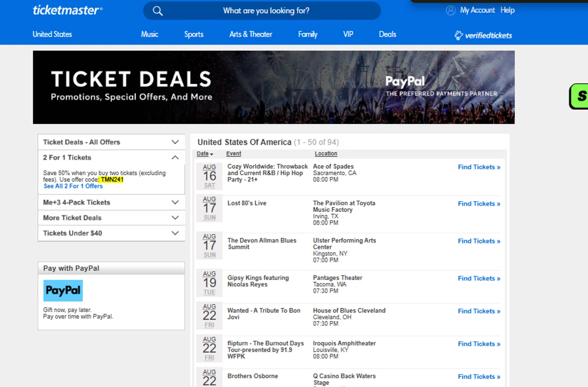The image size is (588, 387).
Task: Click the Ace of Spades venue
Action: pos(333,166)
